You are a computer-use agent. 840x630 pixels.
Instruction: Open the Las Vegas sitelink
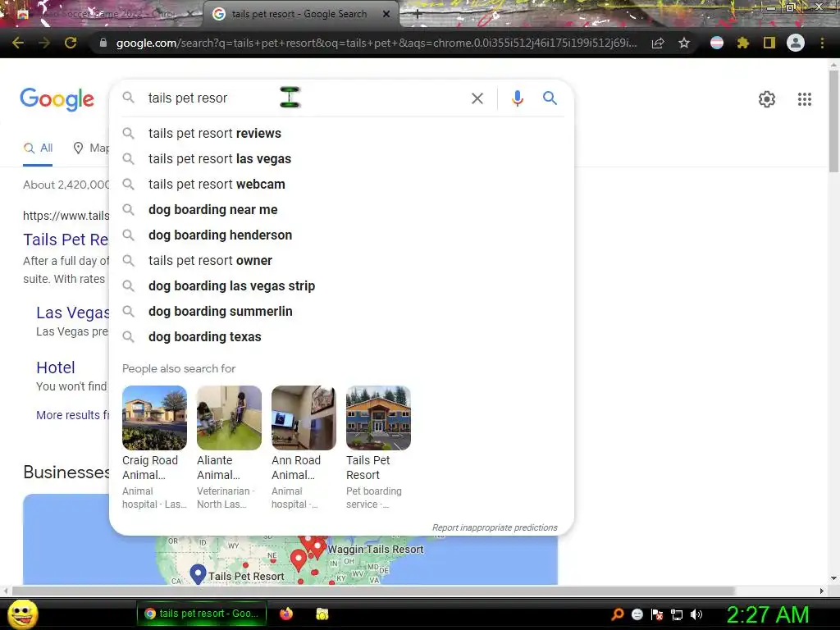coord(72,313)
